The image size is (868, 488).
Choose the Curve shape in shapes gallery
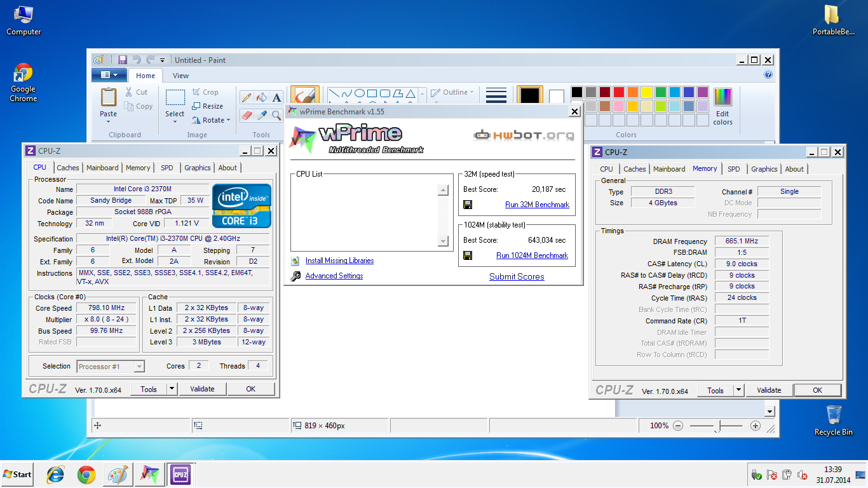point(346,93)
